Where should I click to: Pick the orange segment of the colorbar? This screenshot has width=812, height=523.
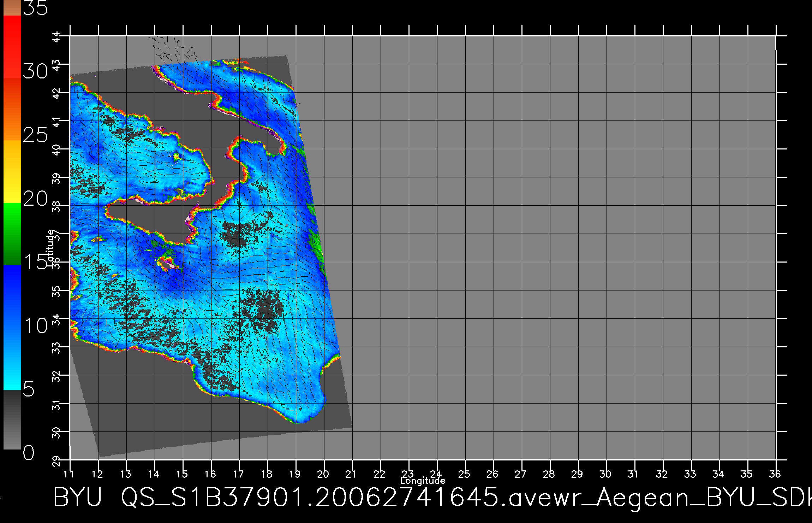(12, 109)
